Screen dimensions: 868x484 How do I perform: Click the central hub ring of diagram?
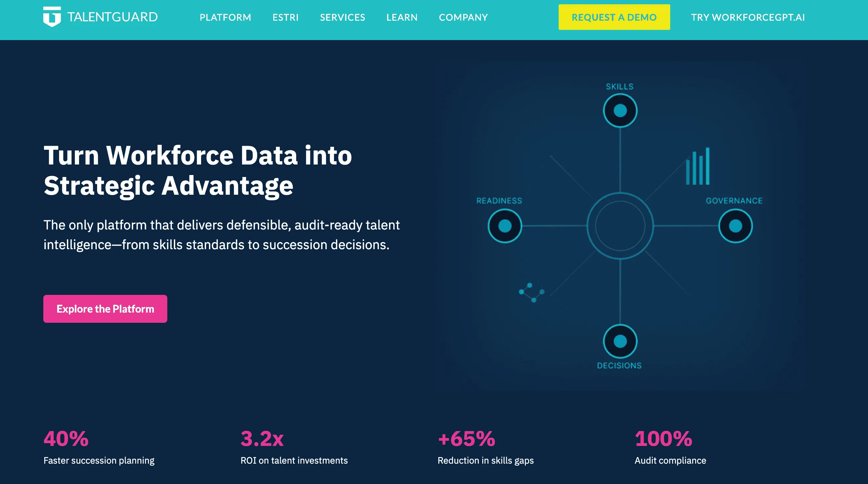[620, 226]
